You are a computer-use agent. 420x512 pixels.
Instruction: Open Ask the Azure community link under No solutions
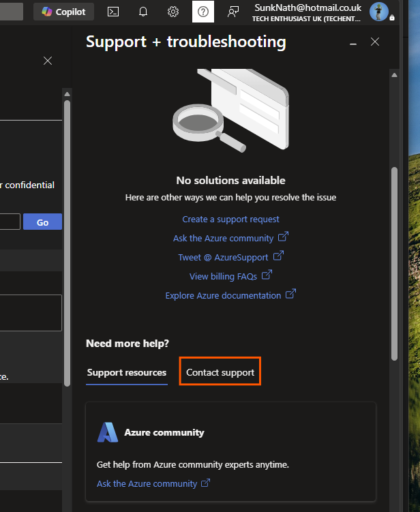[x=230, y=238]
